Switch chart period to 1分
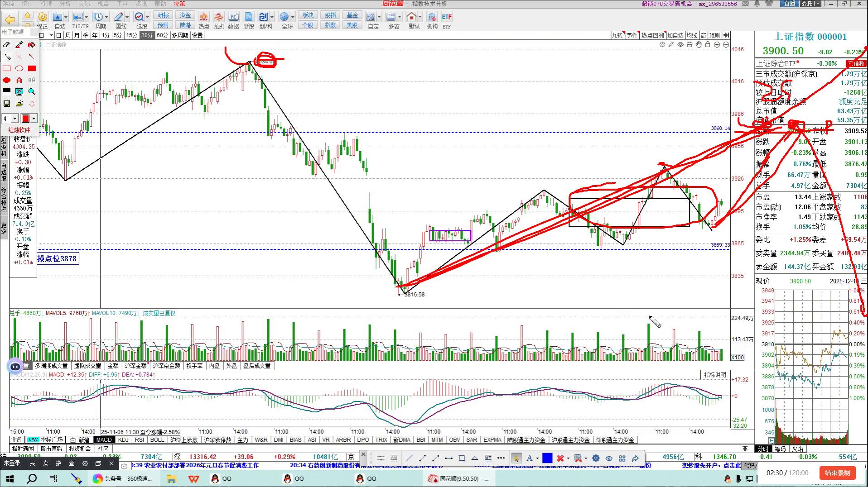 coord(106,35)
